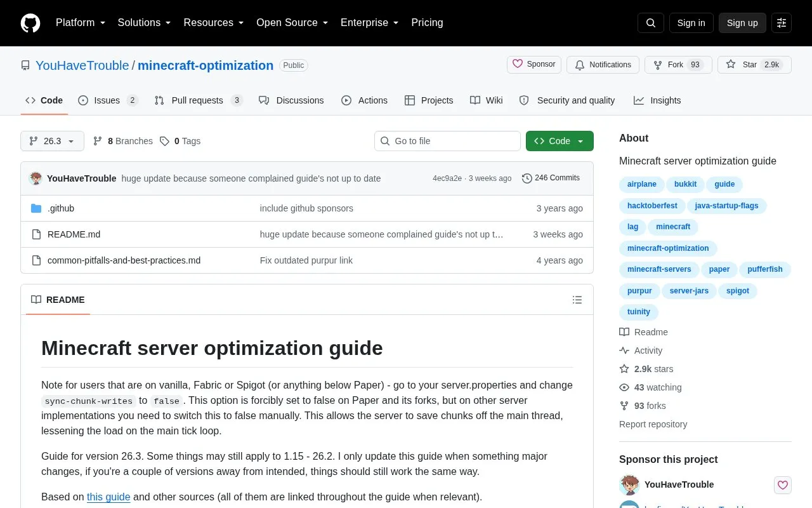Open Security and quality tab
This screenshot has width=812, height=508.
[x=567, y=100]
